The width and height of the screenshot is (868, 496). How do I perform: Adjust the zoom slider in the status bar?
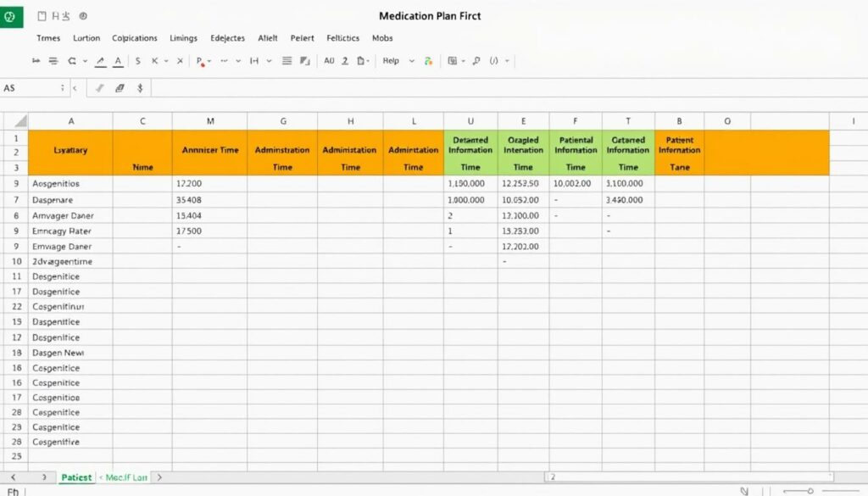point(810,491)
